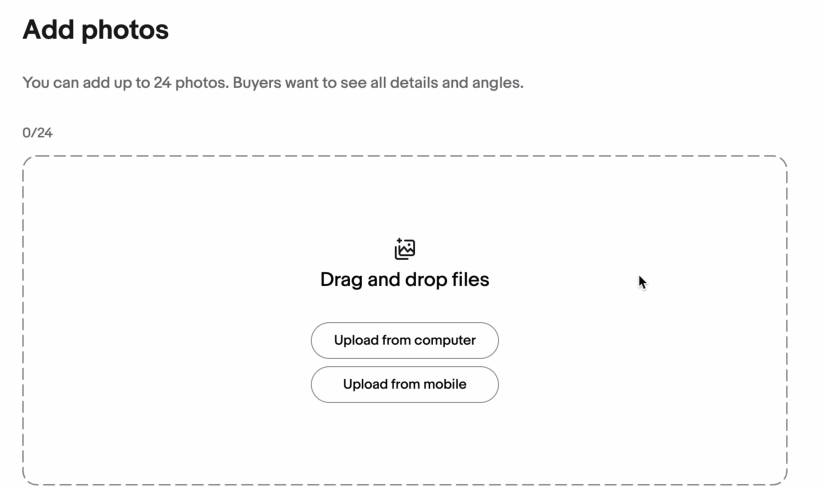Click the "You can add up to 24 photos" sentence
The height and width of the screenshot is (487, 824).
click(x=125, y=83)
